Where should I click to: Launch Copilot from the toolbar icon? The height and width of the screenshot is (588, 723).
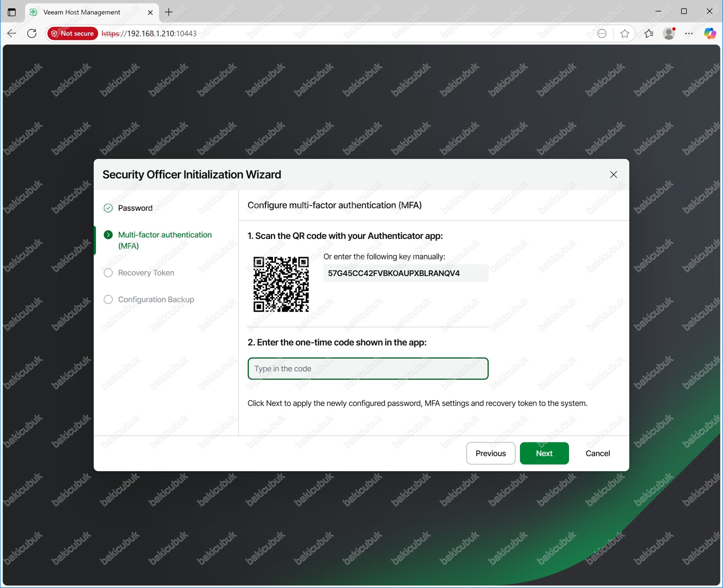[710, 33]
